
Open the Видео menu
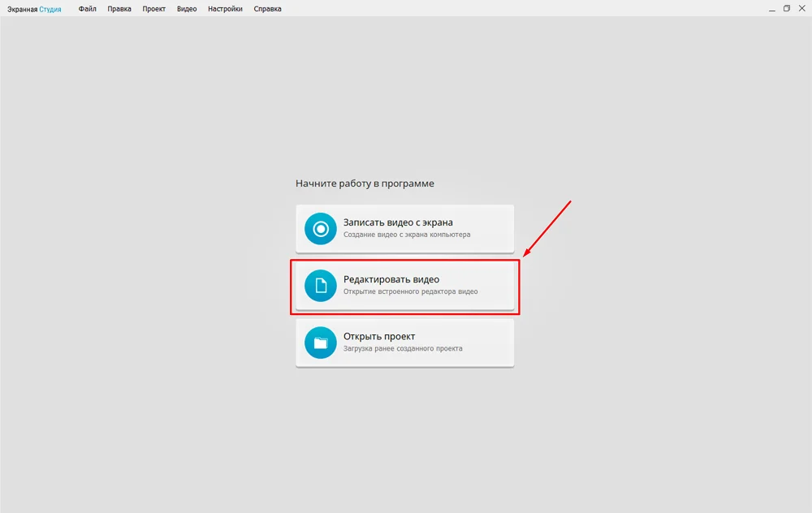coord(187,9)
